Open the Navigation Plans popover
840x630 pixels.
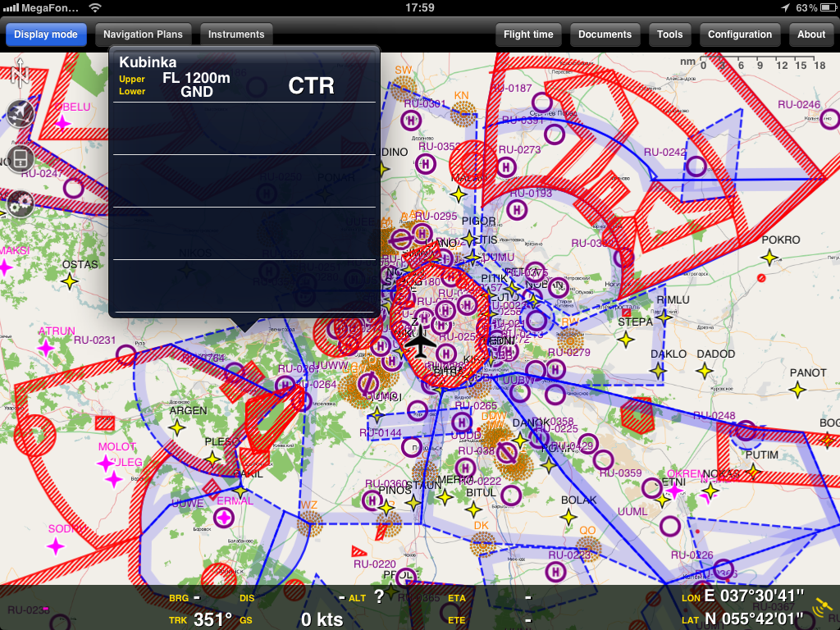tap(144, 34)
